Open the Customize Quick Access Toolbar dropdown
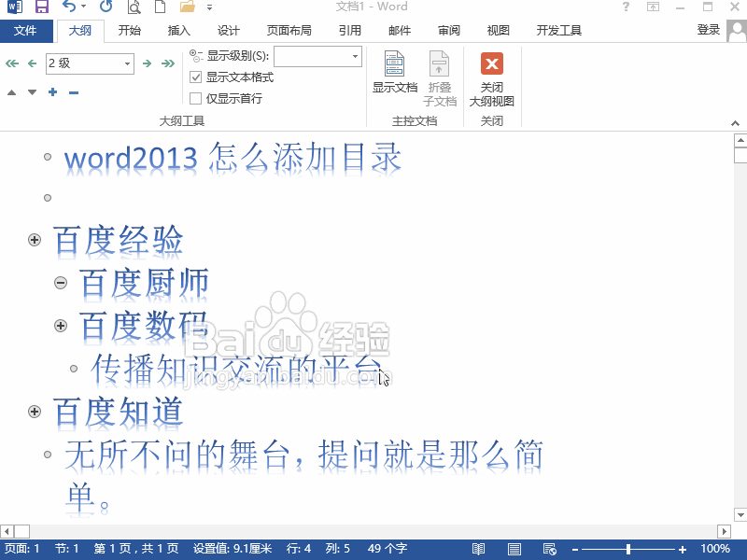This screenshot has height=560, width=747. (x=209, y=7)
